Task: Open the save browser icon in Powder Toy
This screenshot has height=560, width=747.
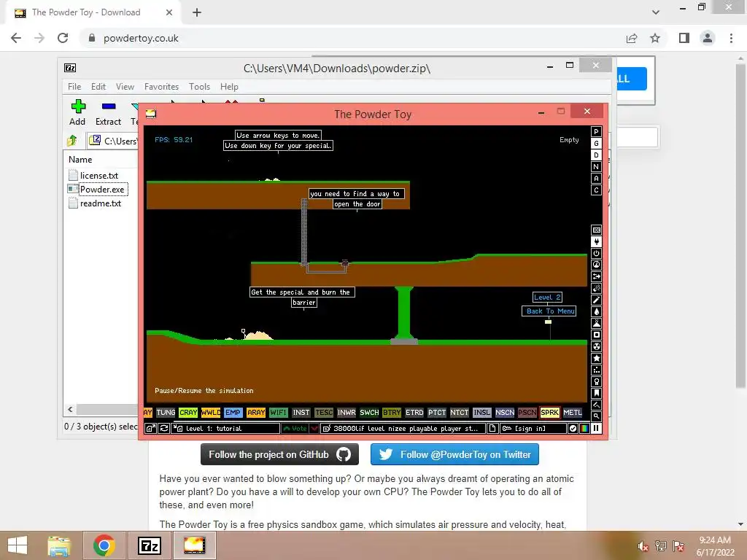Action: (150, 428)
